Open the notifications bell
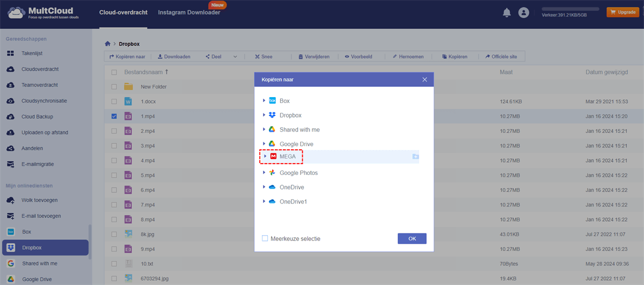The image size is (644, 285). click(507, 13)
